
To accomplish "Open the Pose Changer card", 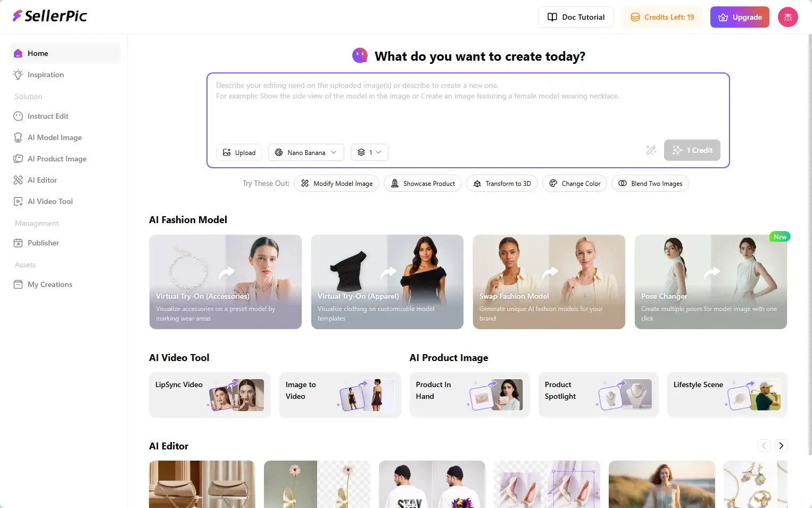I will (x=710, y=282).
